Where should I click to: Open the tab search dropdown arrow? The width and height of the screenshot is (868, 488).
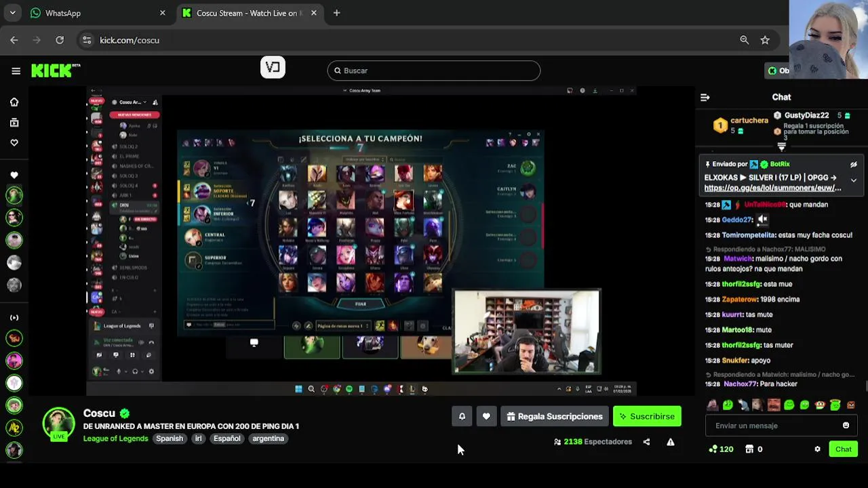12,13
